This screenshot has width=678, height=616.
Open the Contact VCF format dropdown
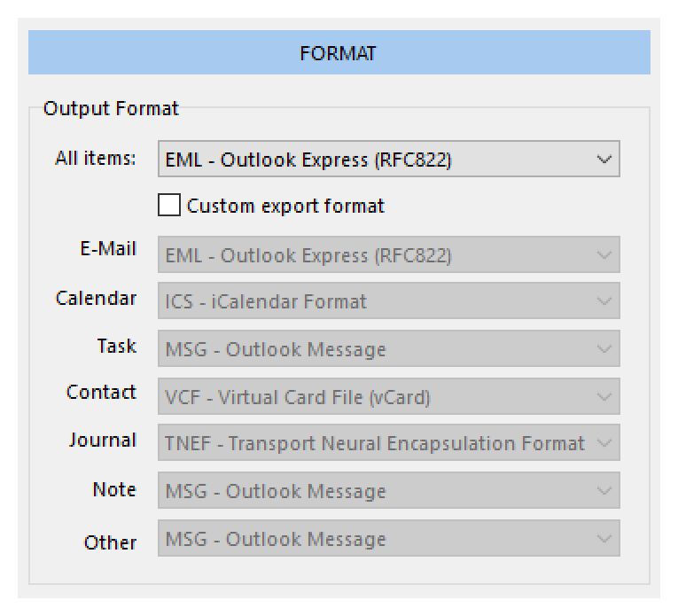(388, 397)
